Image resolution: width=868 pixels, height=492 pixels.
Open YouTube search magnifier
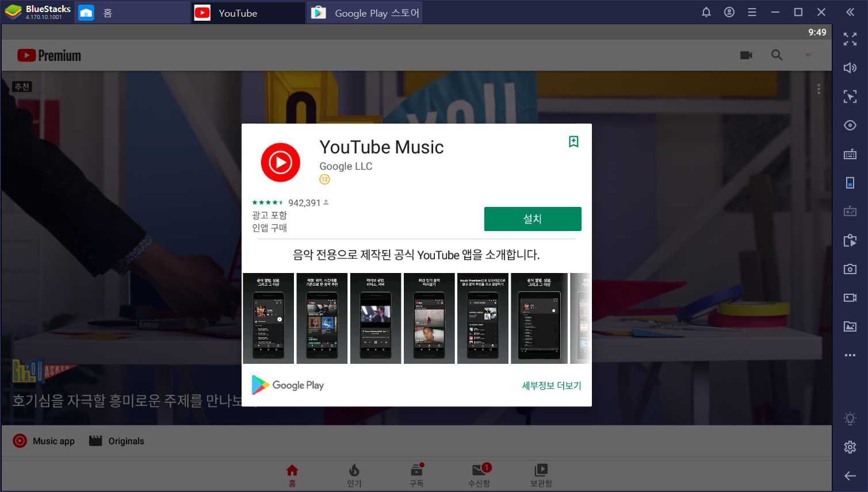[777, 55]
